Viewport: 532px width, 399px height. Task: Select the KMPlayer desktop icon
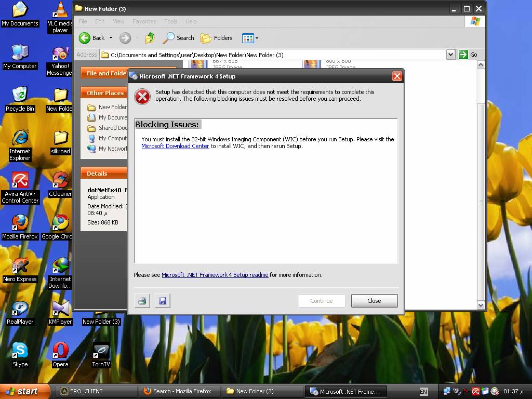pyautogui.click(x=60, y=312)
